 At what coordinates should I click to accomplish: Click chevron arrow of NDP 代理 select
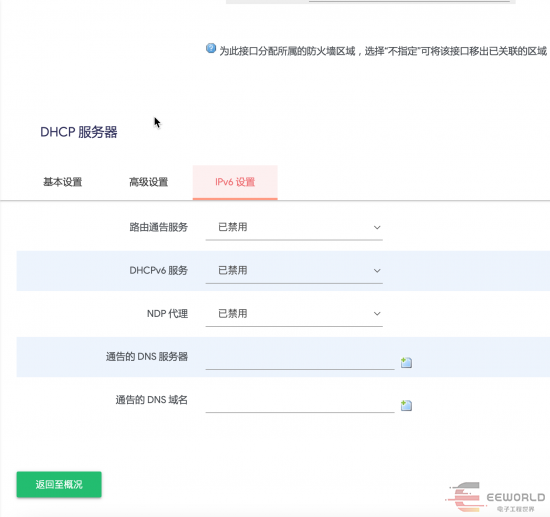tap(377, 314)
